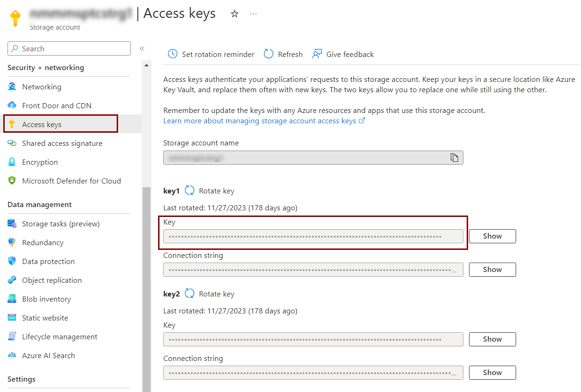The width and height of the screenshot is (581, 392).
Task: Click the Shared access signature link icon
Action: pos(12,143)
